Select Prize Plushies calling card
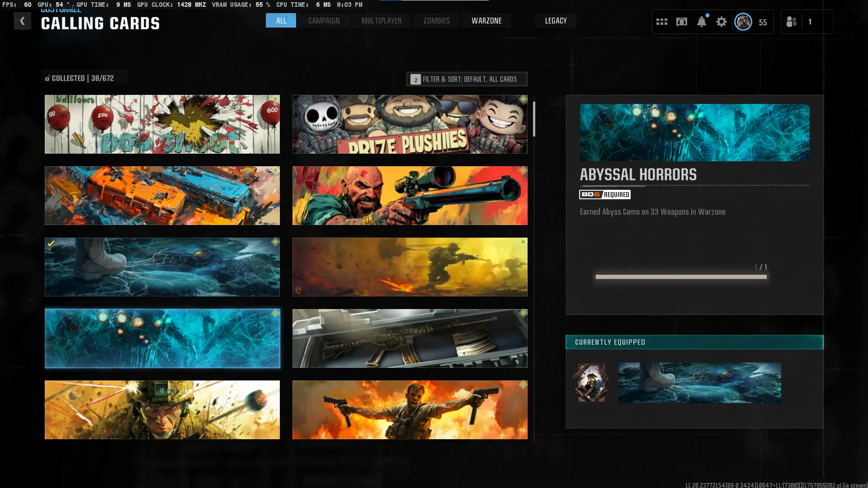868x488 pixels. 410,124
